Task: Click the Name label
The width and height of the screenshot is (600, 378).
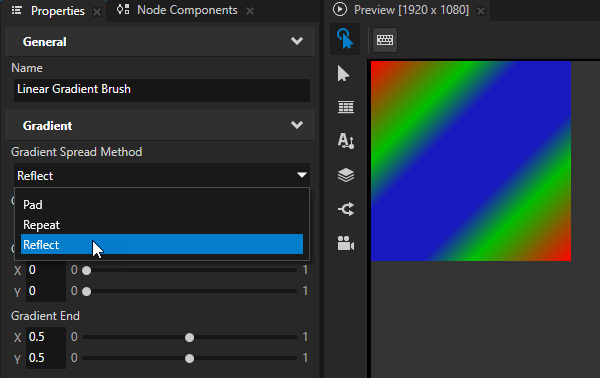Action: (27, 68)
